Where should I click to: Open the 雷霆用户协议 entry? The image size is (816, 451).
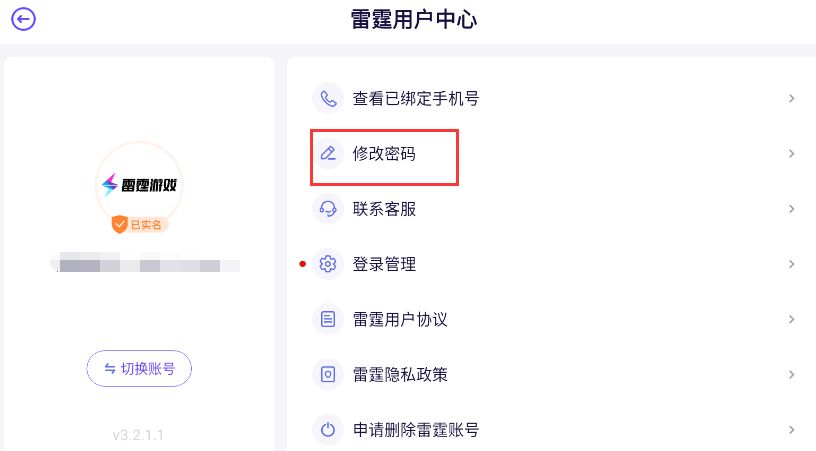pyautogui.click(x=400, y=320)
